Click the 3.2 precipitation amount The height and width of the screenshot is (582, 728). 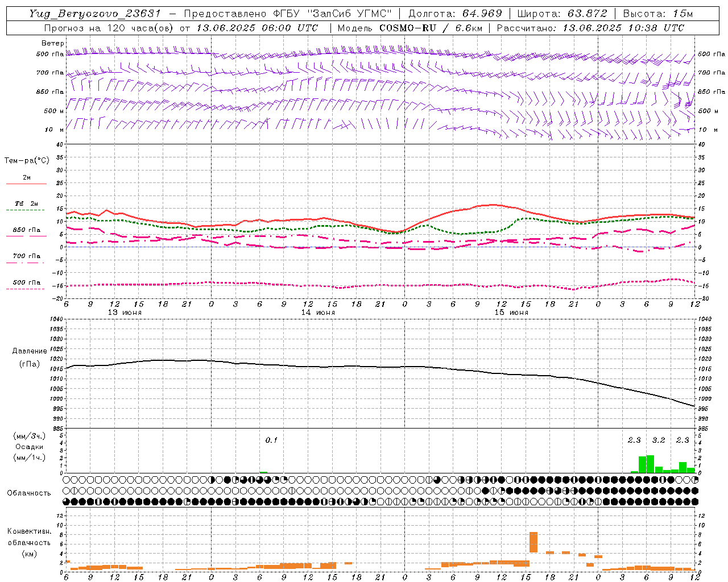point(659,440)
